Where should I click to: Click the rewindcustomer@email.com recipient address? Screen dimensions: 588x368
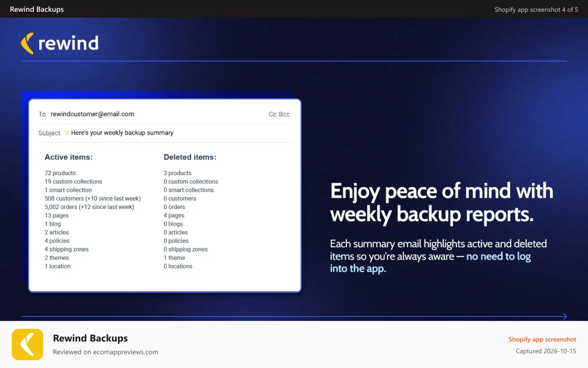pos(93,114)
